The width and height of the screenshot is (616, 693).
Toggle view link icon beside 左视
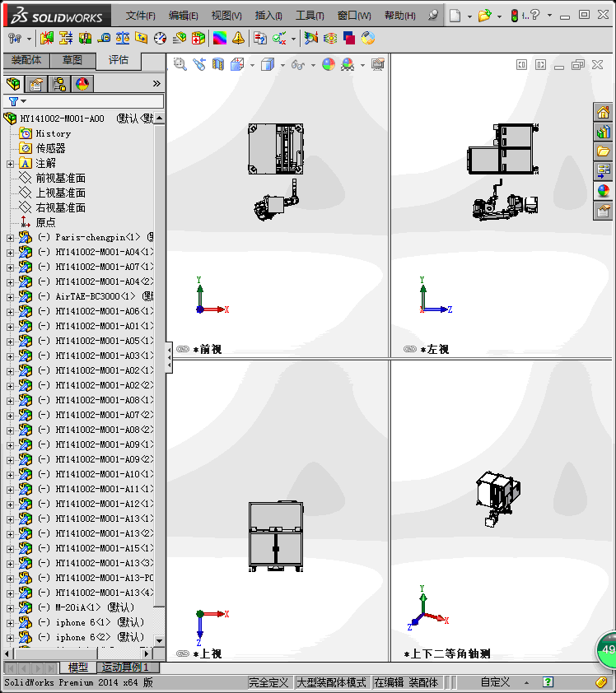pyautogui.click(x=410, y=349)
